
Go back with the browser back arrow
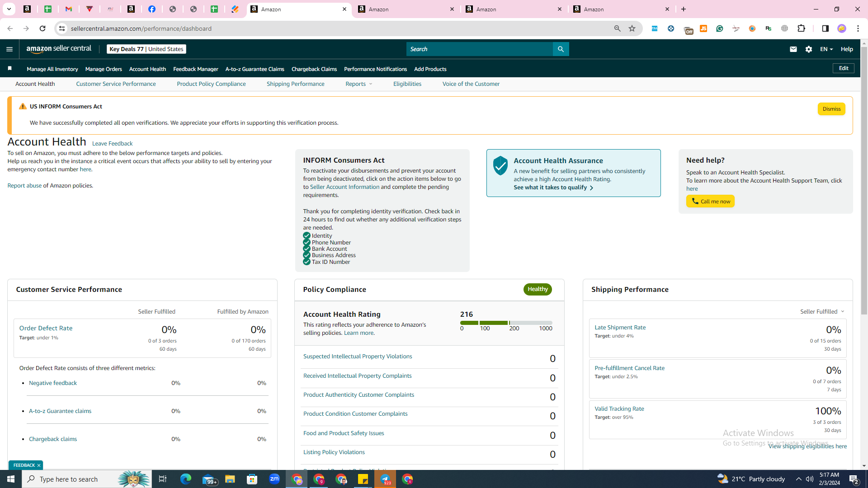pyautogui.click(x=10, y=28)
